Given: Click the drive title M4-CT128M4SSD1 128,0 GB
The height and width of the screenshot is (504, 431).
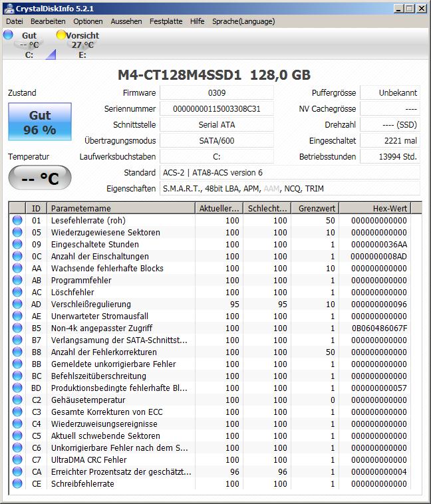Looking at the screenshot, I should pos(214,75).
